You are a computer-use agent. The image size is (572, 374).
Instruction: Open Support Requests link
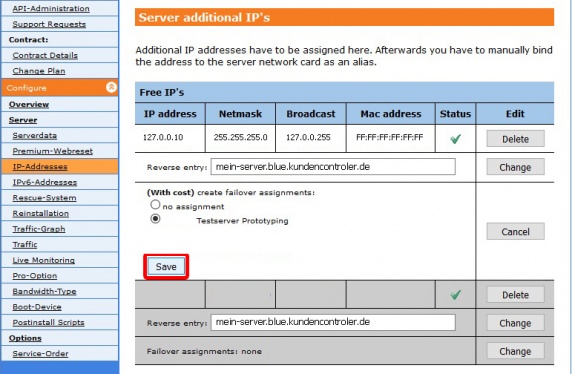[x=49, y=24]
